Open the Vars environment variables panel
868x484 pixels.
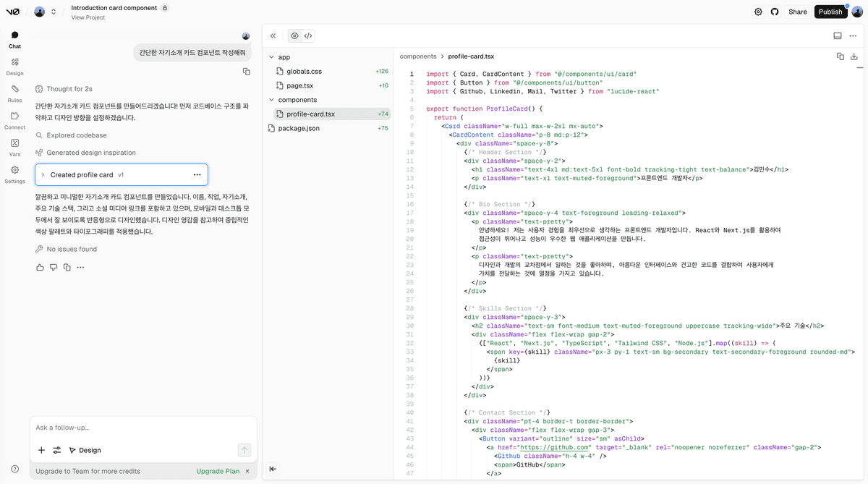[x=14, y=146]
